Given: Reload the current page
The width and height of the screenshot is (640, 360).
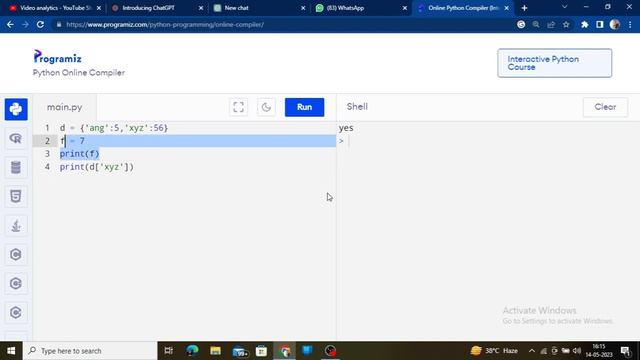Looking at the screenshot, I should (40, 24).
